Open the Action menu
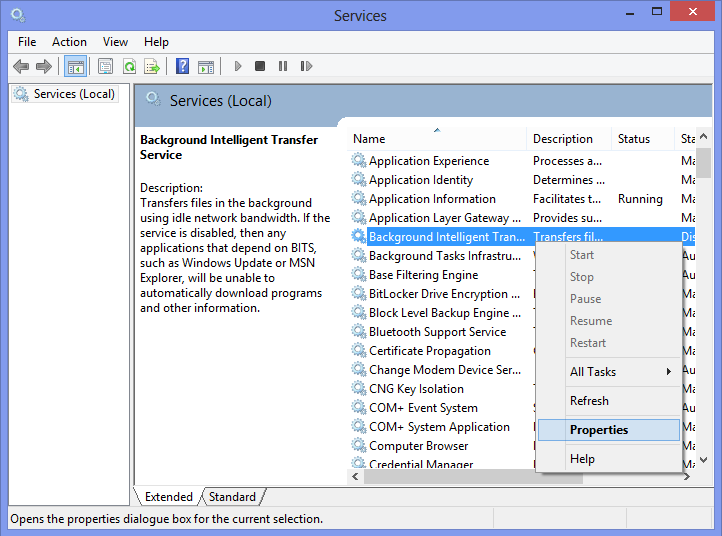Viewport: 722px width, 536px height. click(x=70, y=42)
